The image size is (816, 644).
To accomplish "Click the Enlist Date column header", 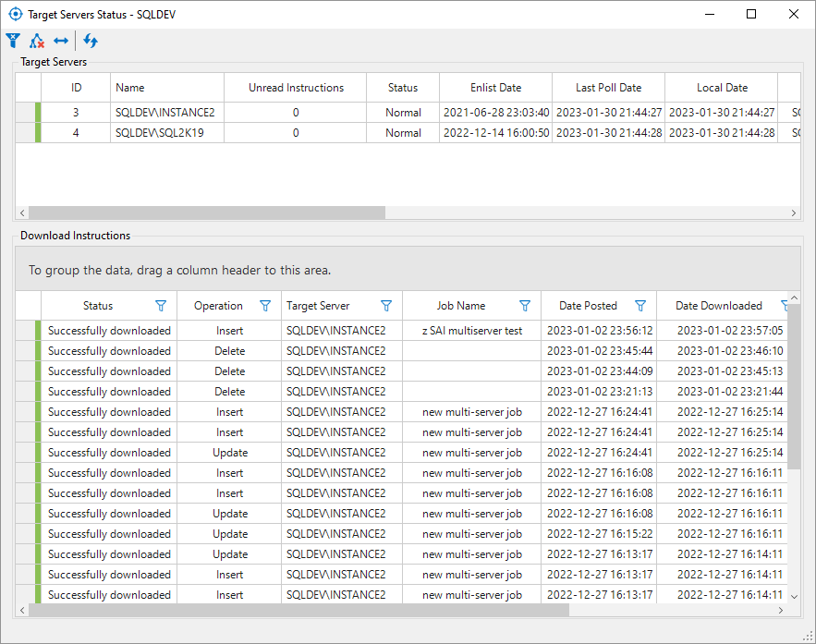I will [496, 88].
